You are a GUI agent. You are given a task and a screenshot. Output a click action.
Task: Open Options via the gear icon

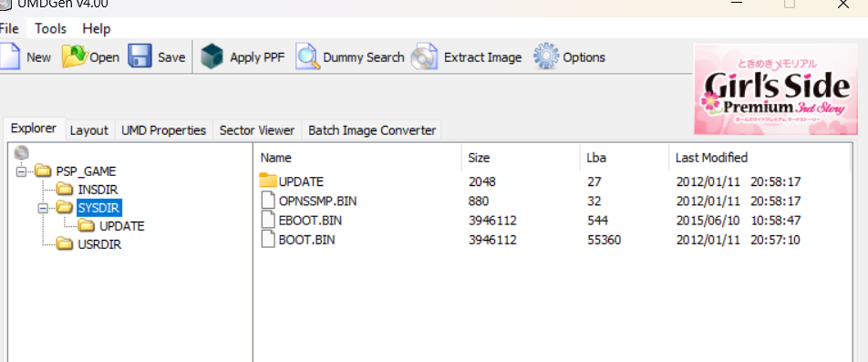coord(546,57)
